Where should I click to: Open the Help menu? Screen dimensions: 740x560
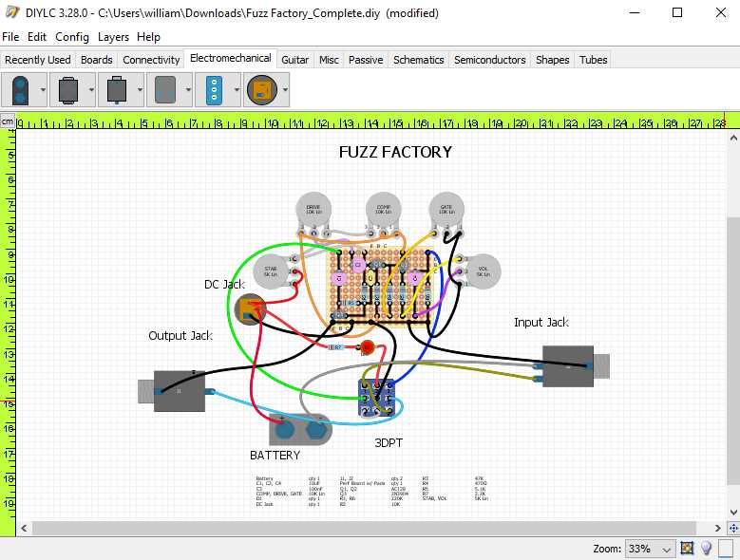point(148,37)
